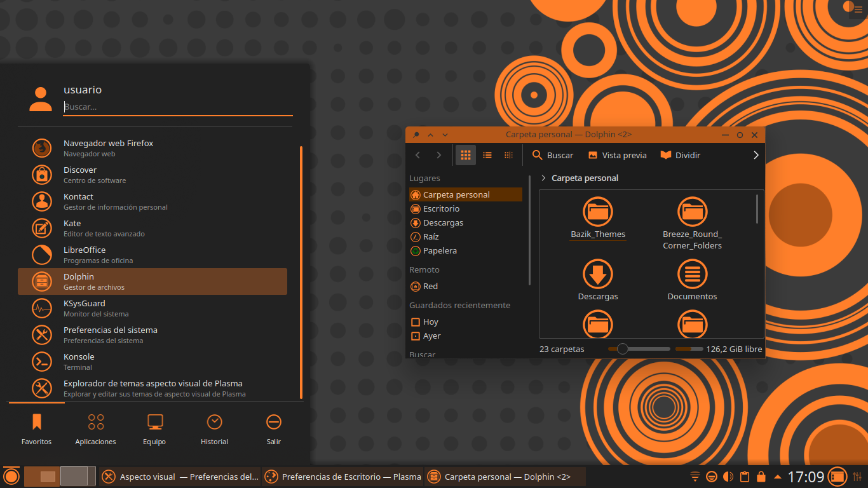
Task: Select compact list view mode in Dolphin
Action: [x=487, y=155]
